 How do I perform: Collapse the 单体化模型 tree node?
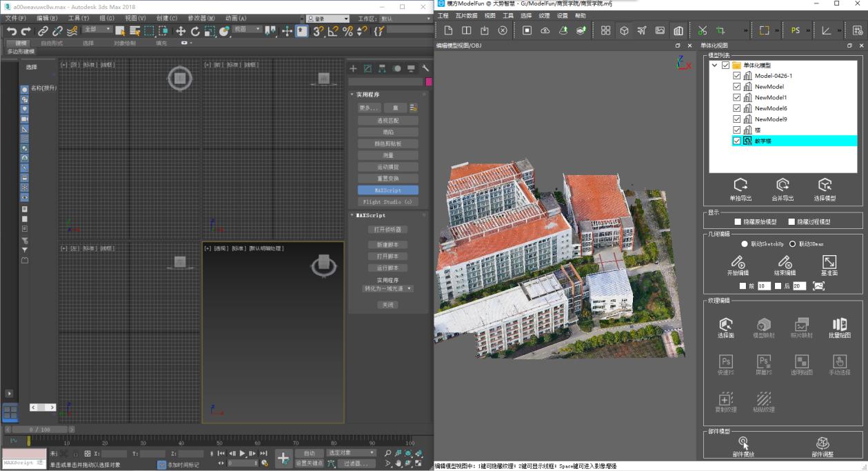tap(716, 66)
